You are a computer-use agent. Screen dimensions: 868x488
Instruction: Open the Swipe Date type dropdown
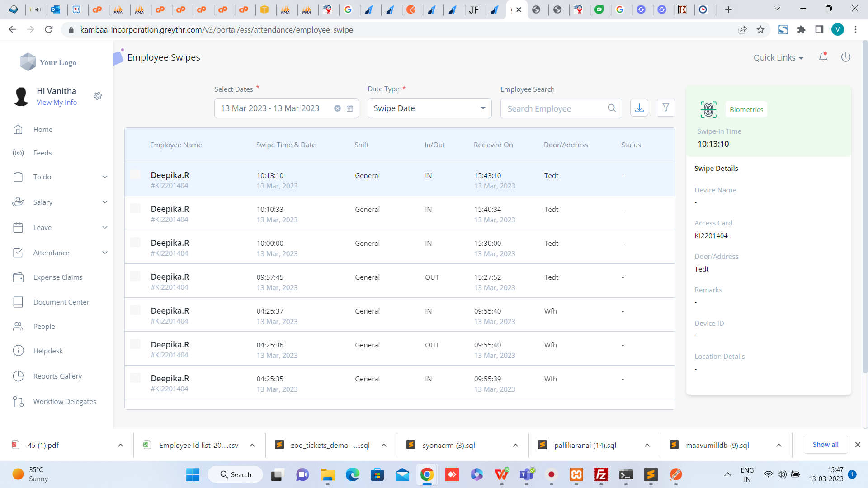tap(429, 108)
